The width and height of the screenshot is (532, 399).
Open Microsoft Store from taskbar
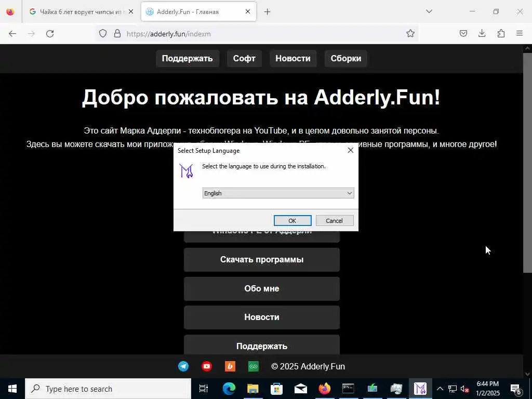[x=276, y=389]
